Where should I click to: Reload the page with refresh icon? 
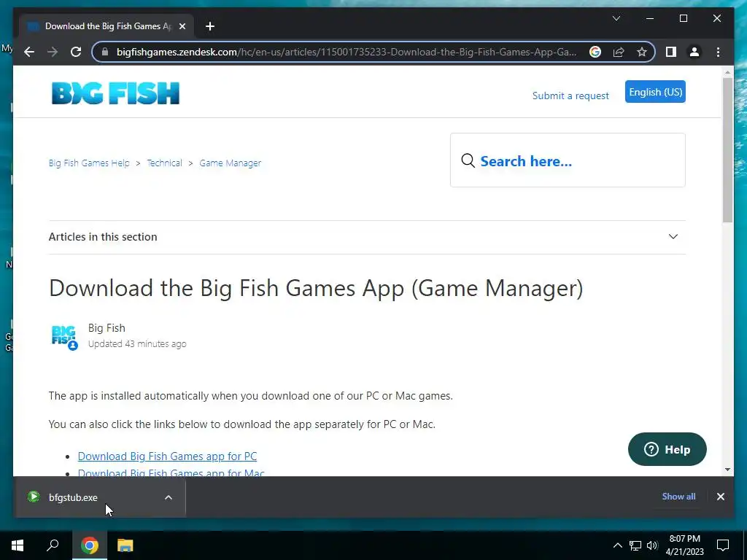point(76,52)
